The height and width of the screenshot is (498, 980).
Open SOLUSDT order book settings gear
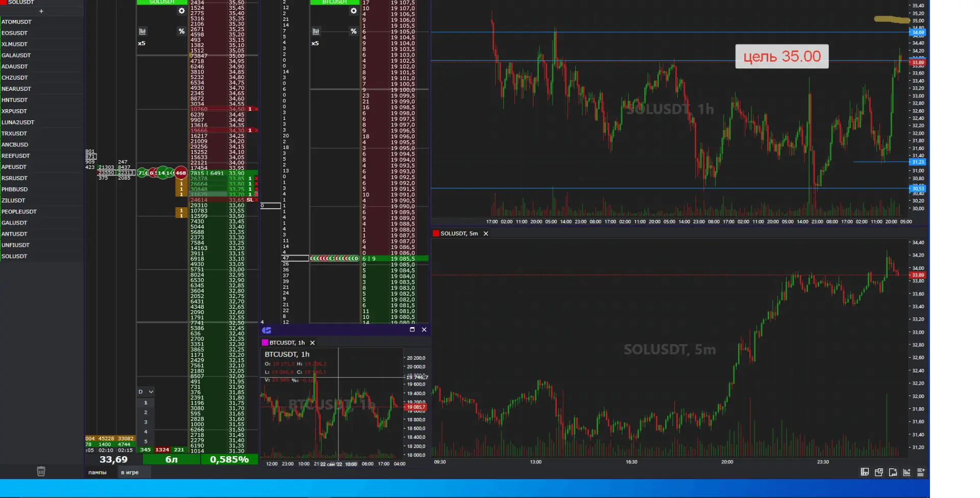tap(181, 11)
